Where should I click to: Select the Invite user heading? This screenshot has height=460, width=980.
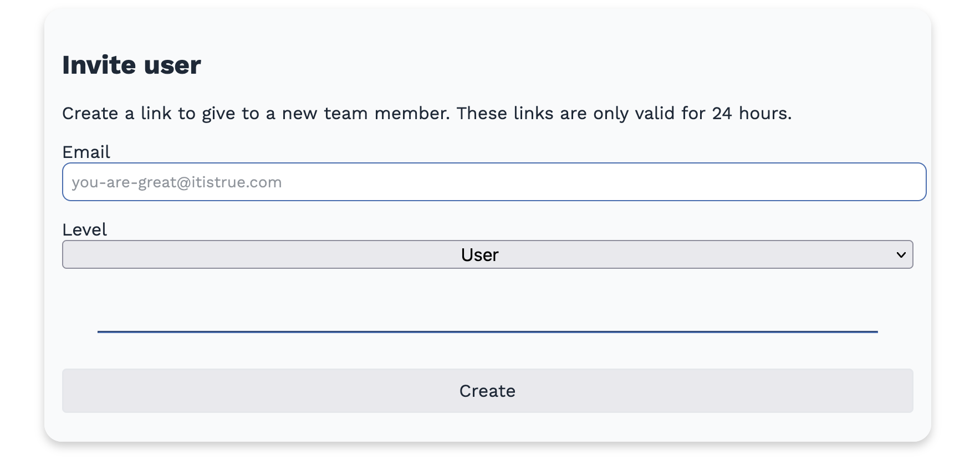coord(131,65)
